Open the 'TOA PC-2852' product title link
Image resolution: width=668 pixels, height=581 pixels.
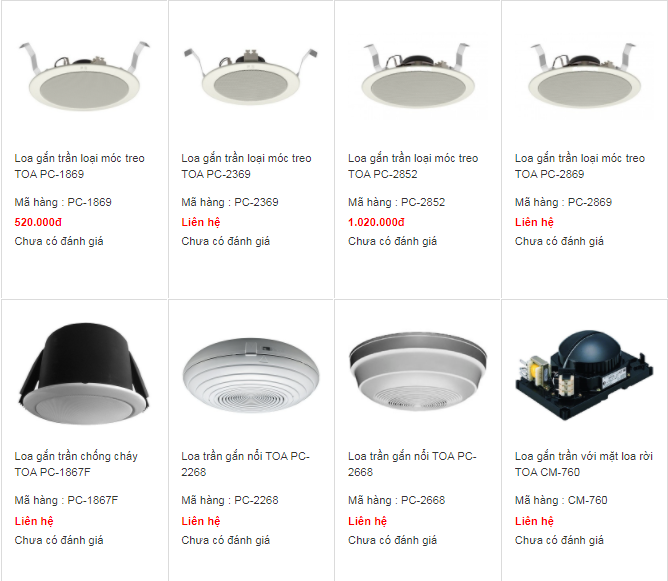(x=413, y=166)
